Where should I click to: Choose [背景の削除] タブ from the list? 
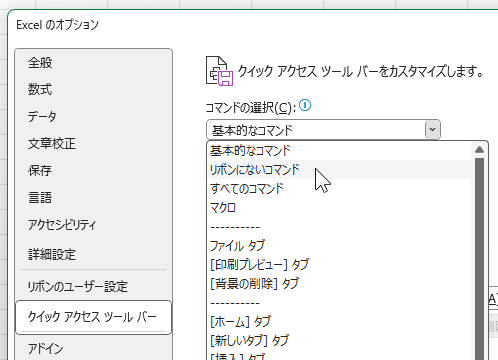coord(340,284)
